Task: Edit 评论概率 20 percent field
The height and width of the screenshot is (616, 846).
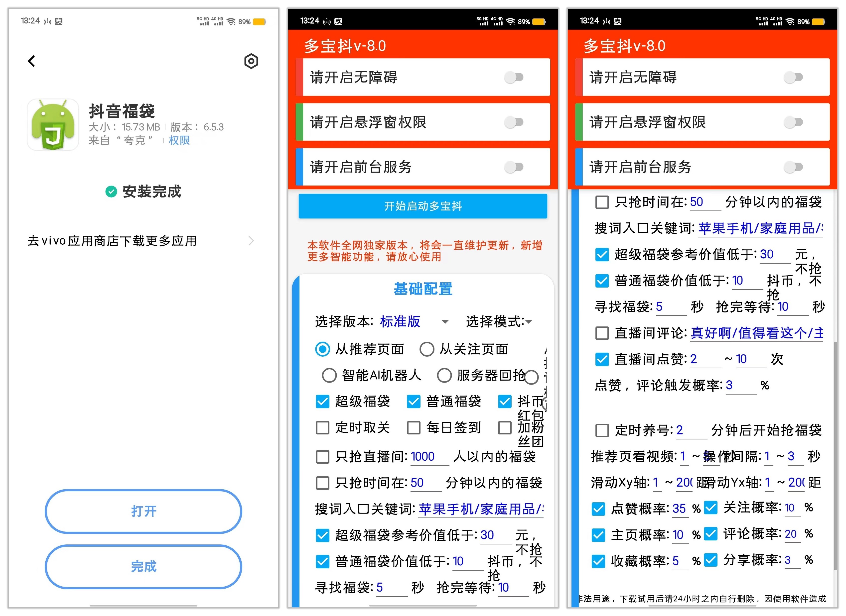Action: (x=792, y=534)
